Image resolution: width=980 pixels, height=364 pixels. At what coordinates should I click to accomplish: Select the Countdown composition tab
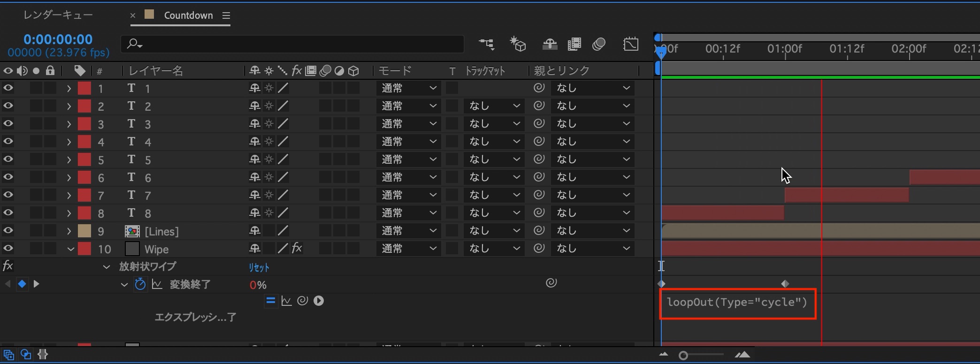tap(188, 15)
